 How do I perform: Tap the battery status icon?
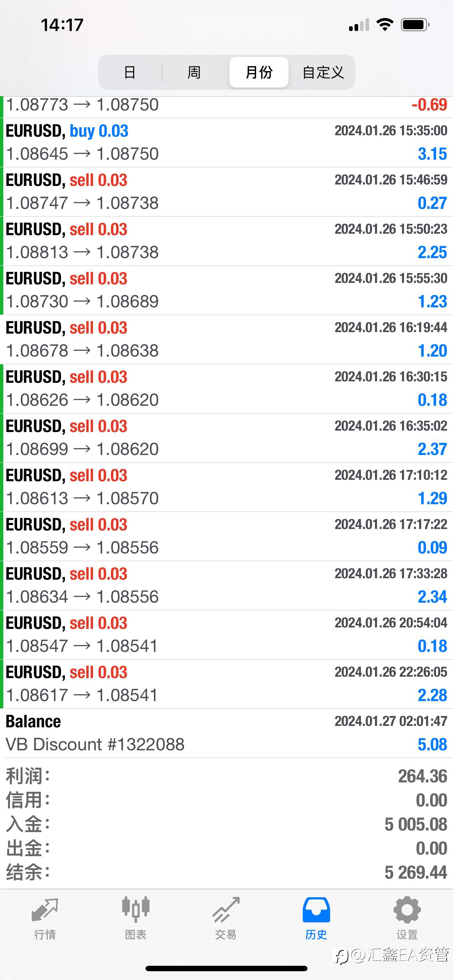tap(415, 25)
